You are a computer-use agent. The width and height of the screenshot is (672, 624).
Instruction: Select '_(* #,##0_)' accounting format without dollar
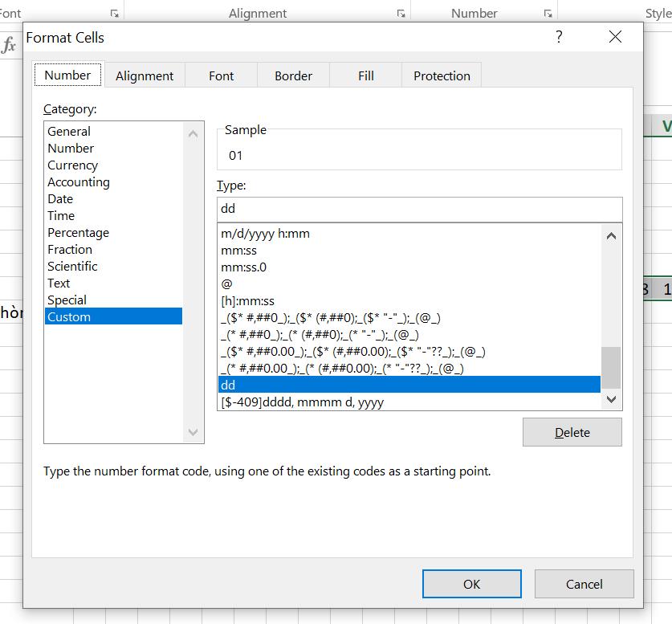pyautogui.click(x=409, y=335)
